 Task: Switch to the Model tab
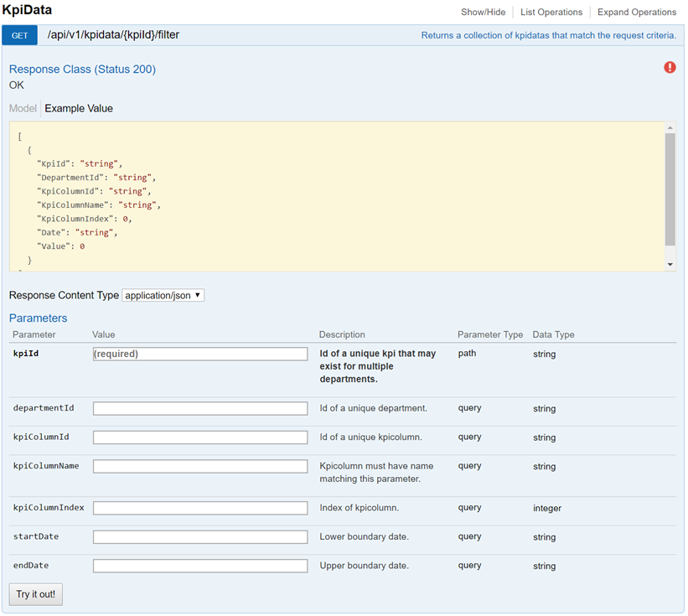coord(23,108)
